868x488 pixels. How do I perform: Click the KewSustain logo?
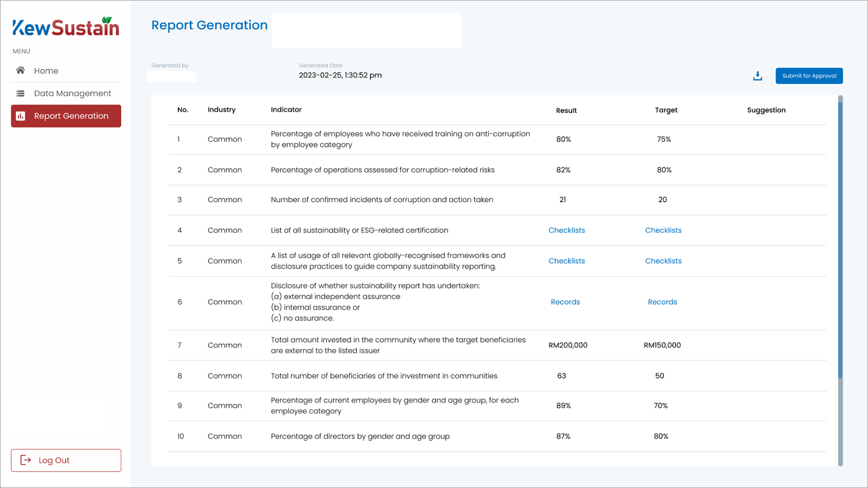(66, 26)
